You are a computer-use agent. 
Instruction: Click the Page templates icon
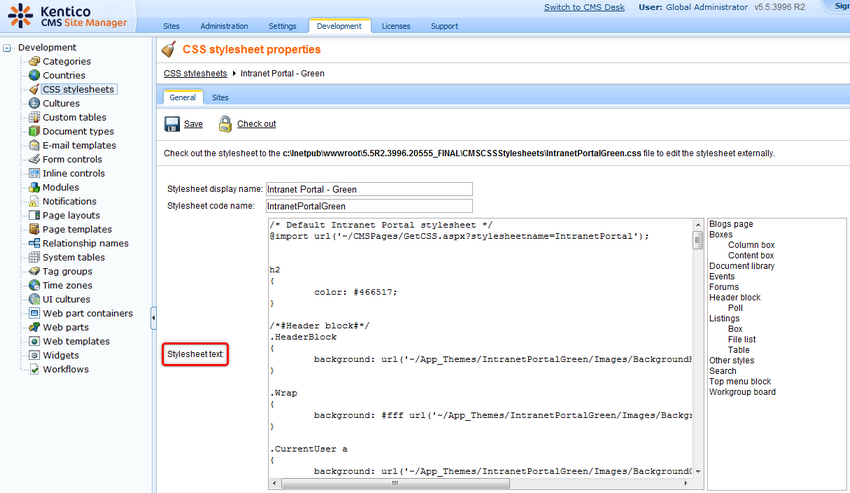coord(34,229)
